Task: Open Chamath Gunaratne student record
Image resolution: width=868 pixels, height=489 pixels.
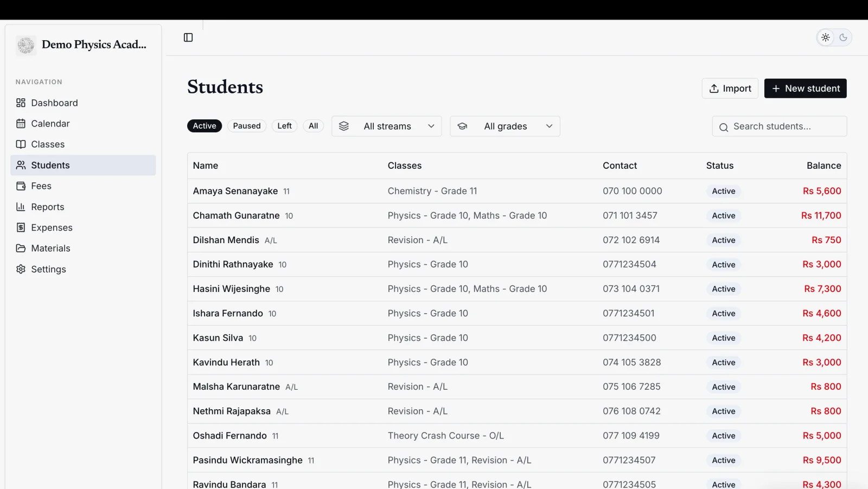Action: click(517, 215)
